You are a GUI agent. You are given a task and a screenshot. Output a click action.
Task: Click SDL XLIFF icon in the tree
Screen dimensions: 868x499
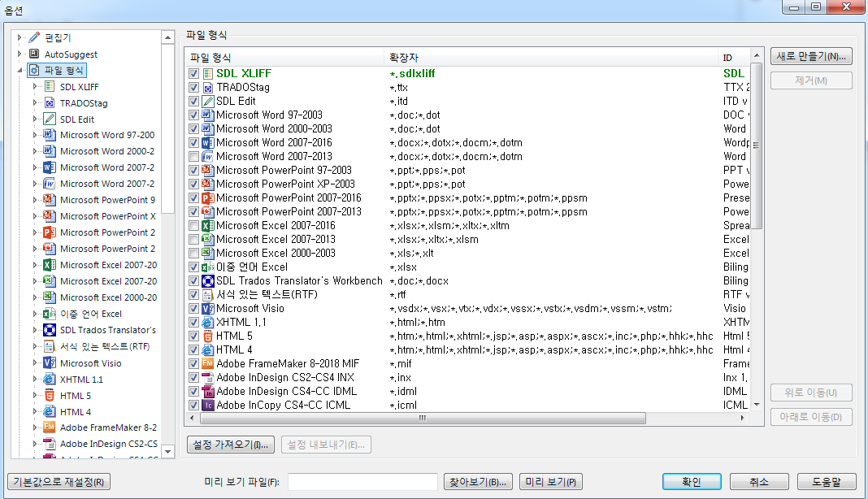pos(50,86)
